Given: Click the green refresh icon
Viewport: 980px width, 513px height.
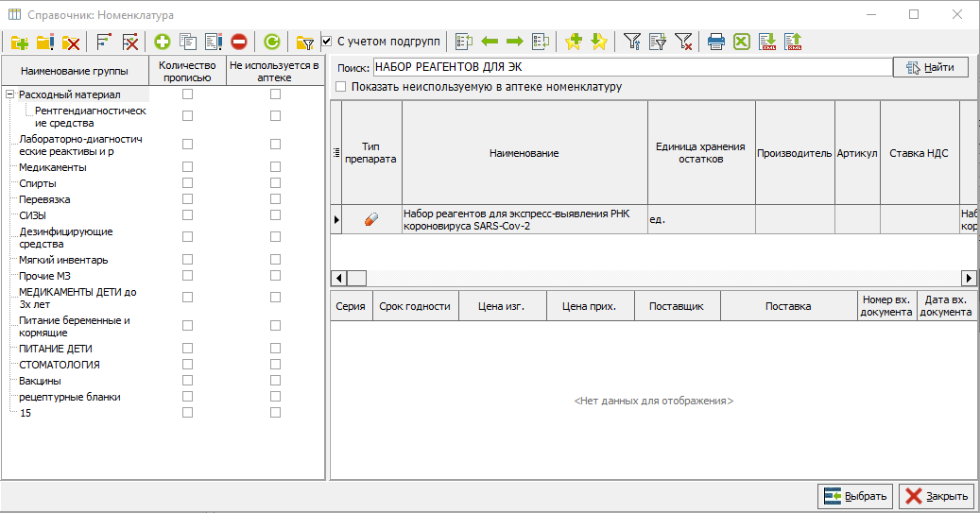Looking at the screenshot, I should [x=271, y=42].
